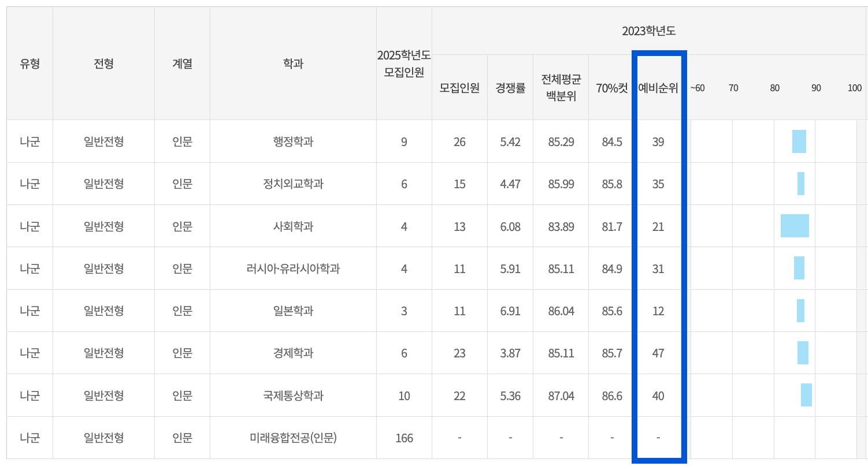Select the waitlist rank value 39 for 행정학과
Screen dimensions: 868x470
658,141
